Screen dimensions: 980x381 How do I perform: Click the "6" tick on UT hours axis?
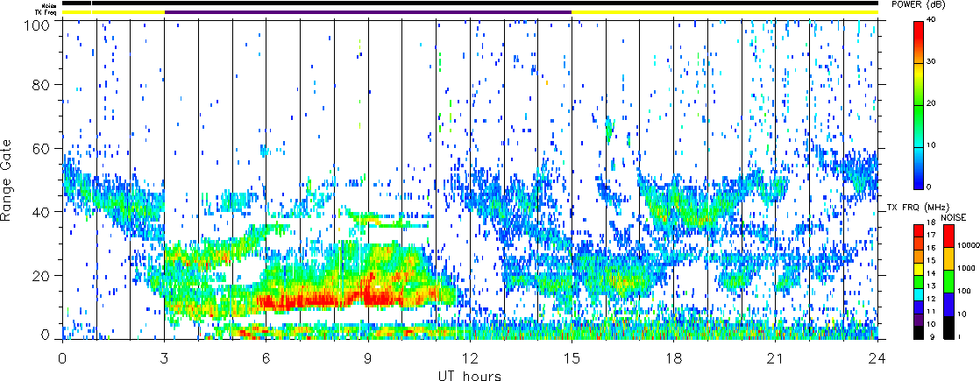click(x=266, y=358)
